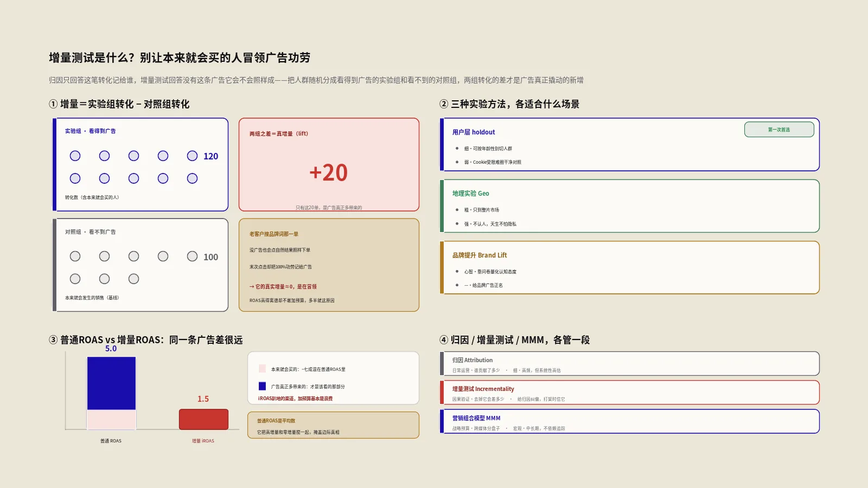Click the bullet 细 · 可按年龄性别切人群
Screen dimensions: 868x488
[488, 149]
